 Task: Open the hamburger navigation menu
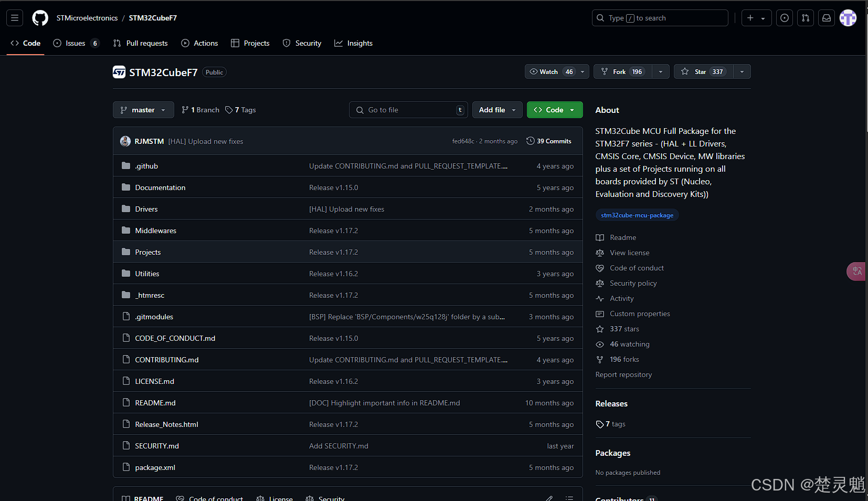15,18
